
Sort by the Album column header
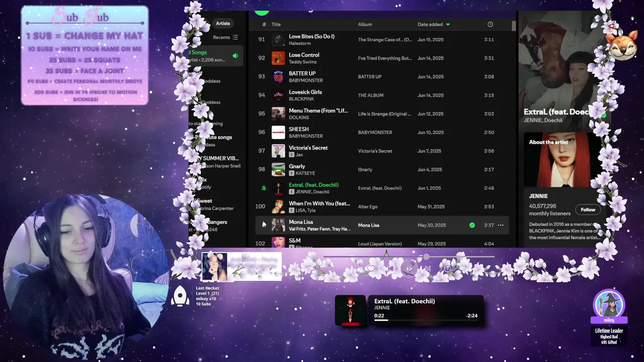[x=365, y=24]
